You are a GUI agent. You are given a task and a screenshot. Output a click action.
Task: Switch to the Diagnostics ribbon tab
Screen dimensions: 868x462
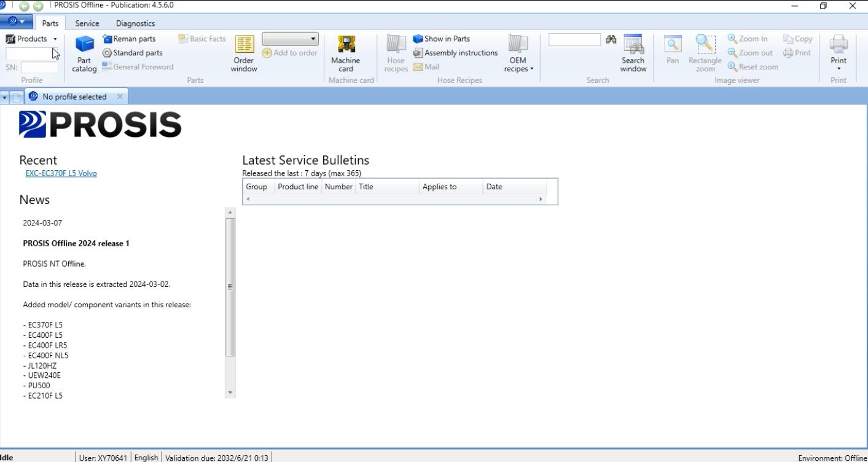(135, 23)
